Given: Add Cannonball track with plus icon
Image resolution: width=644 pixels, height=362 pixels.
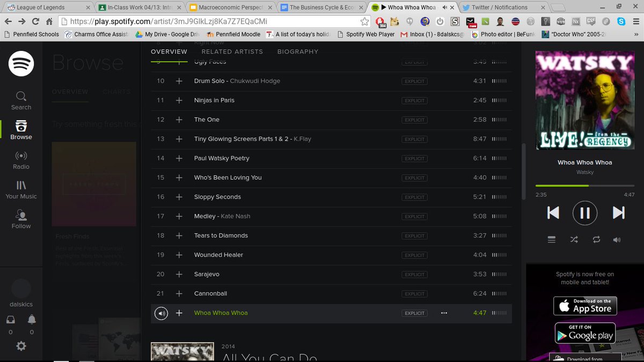Looking at the screenshot, I should click(179, 293).
